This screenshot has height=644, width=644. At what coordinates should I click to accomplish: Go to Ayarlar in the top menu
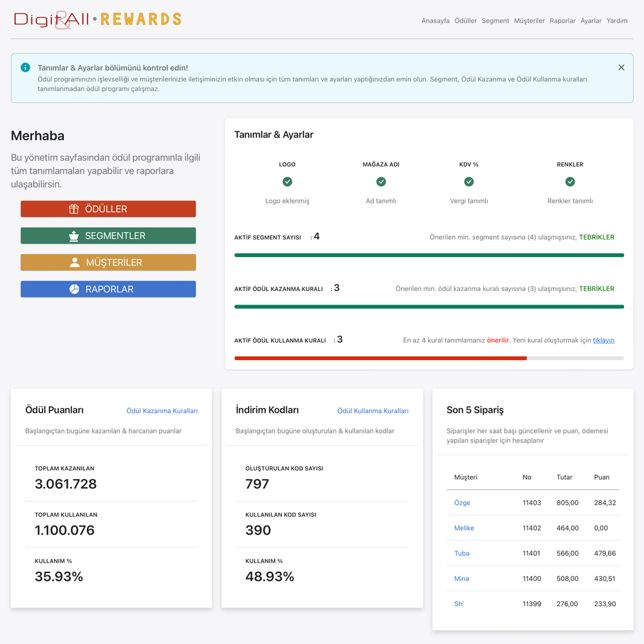(x=591, y=21)
